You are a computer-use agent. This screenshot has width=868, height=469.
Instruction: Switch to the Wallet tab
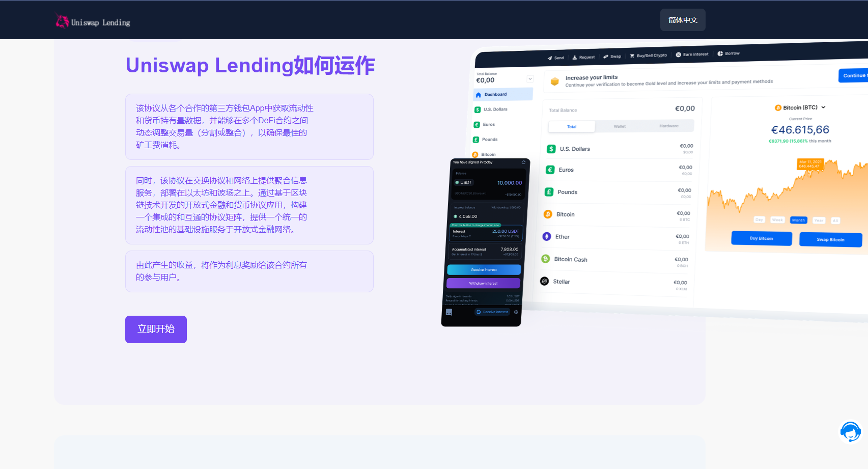[x=620, y=126]
